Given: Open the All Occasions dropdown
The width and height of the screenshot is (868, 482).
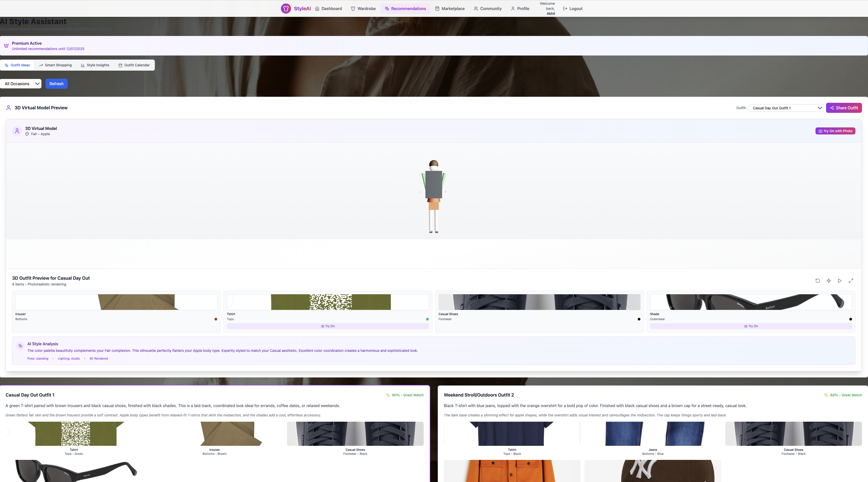Looking at the screenshot, I should tap(21, 84).
